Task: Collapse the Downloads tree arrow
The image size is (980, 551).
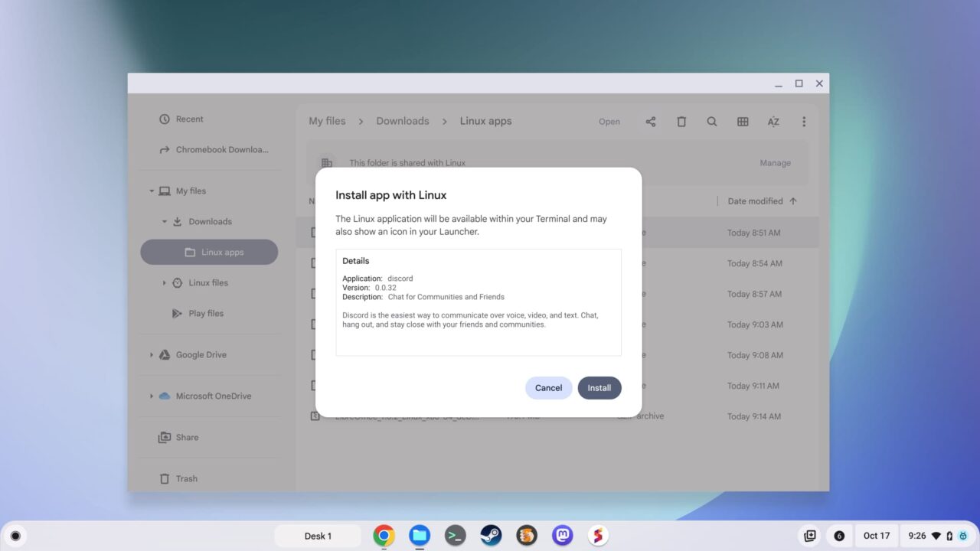Action: [164, 222]
